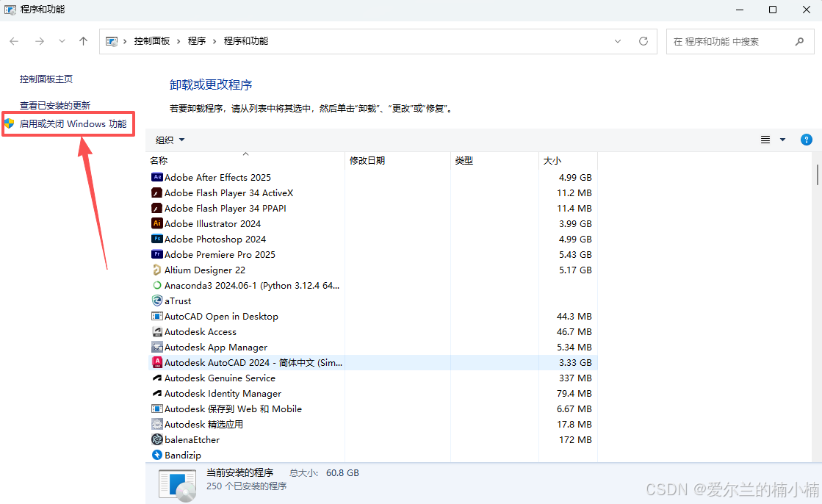Expand the view options dropdown arrow
Screen dimensions: 822x504
point(782,140)
